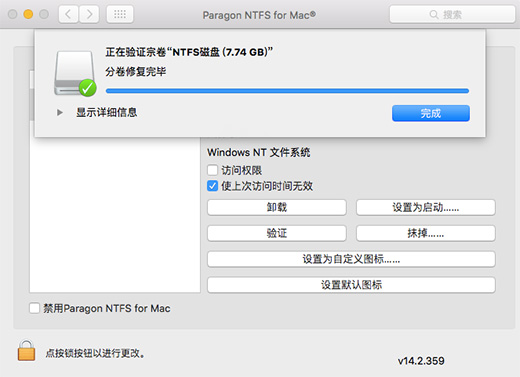Click the lock icon to make changes
The width and height of the screenshot is (520, 377).
[26, 351]
